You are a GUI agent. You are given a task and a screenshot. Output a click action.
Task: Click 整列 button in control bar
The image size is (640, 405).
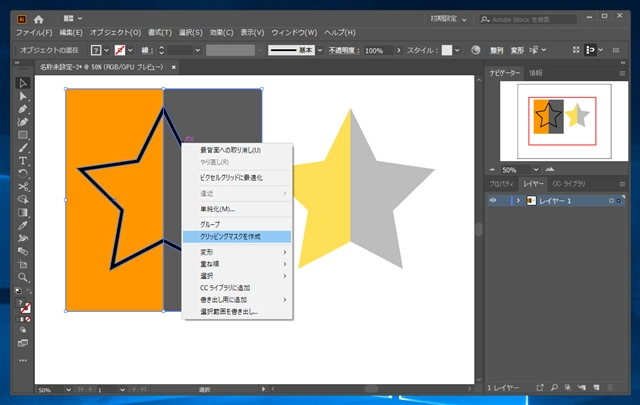coord(497,50)
